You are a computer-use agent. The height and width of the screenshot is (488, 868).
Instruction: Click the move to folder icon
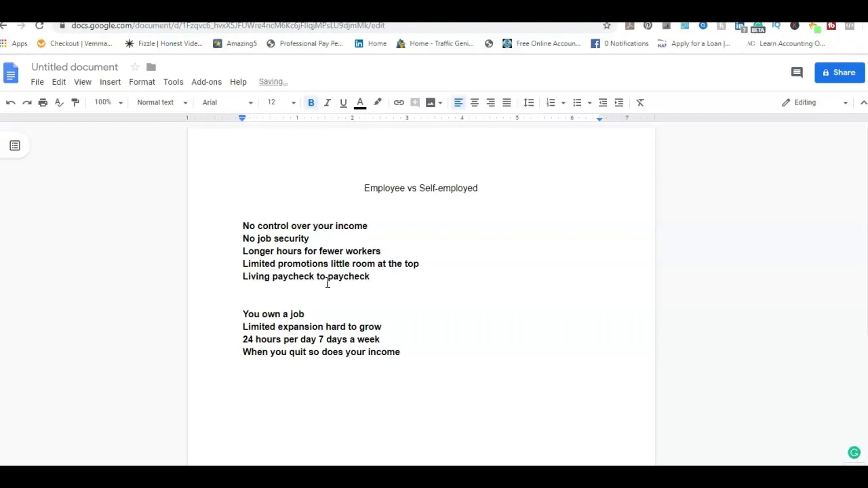click(151, 67)
